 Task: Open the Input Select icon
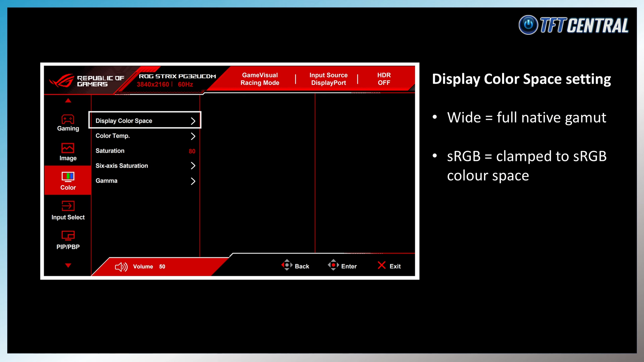(68, 206)
